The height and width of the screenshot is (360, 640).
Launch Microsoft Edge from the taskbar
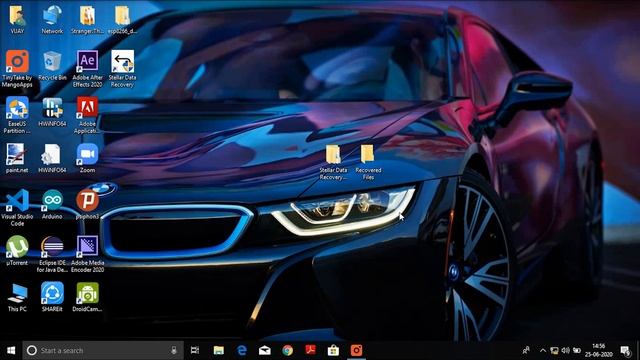point(242,350)
